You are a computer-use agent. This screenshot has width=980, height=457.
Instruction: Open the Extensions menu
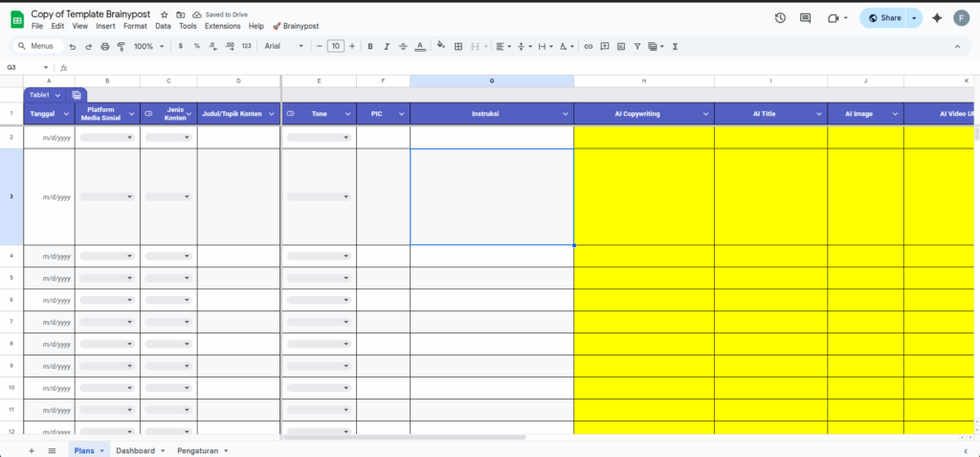tap(222, 26)
